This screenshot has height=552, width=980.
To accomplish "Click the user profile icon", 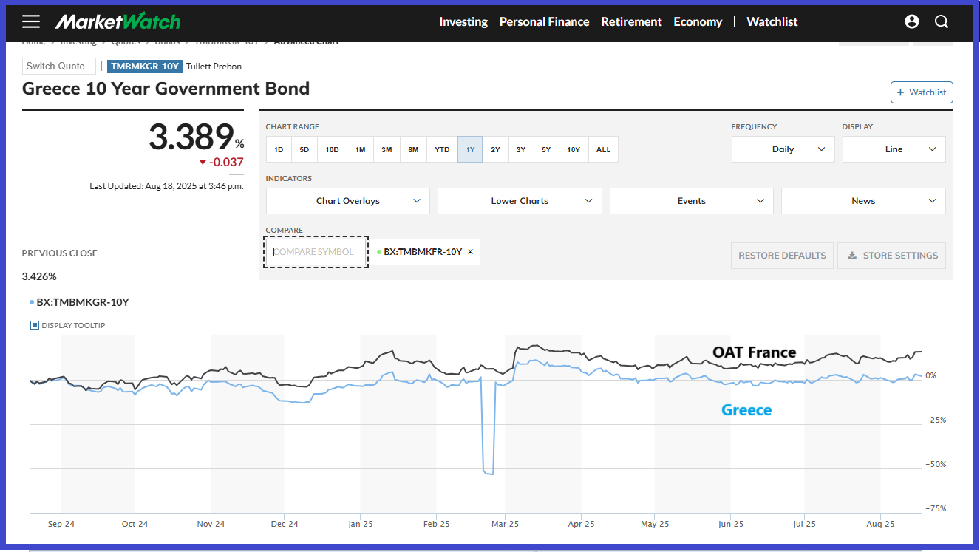I will click(912, 21).
